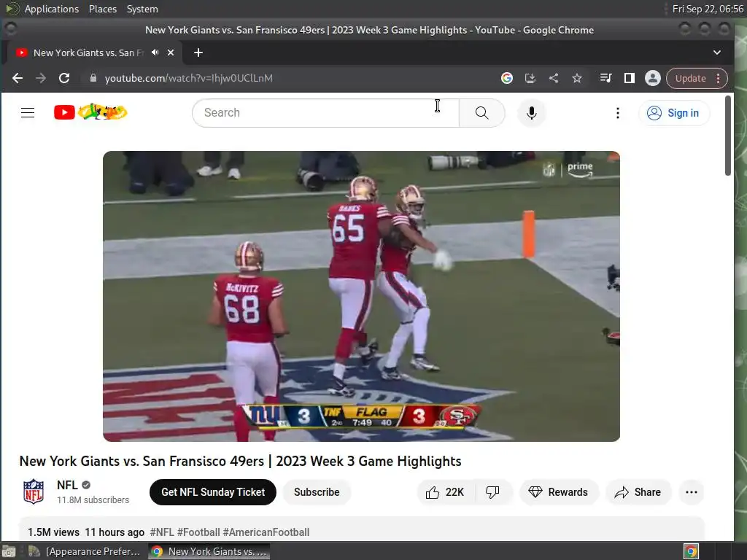Share the video with Share button
747x560 pixels.
coord(638,492)
